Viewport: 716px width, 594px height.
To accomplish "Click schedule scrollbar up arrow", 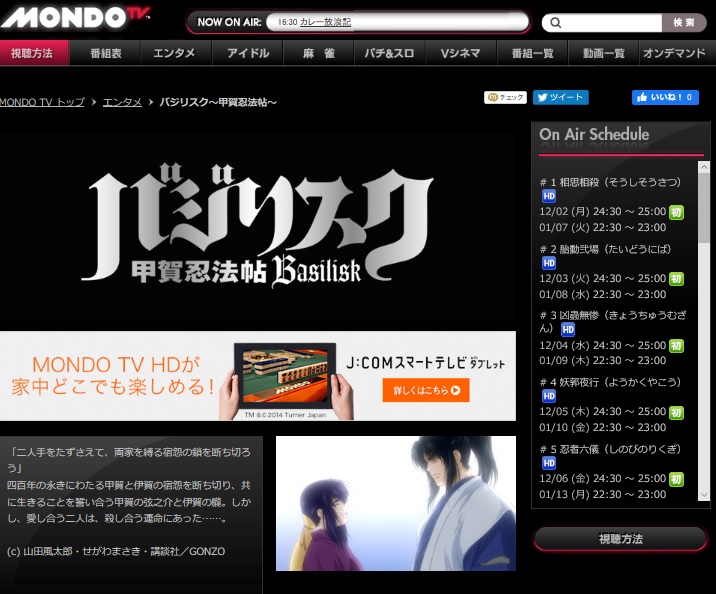I will coord(704,167).
